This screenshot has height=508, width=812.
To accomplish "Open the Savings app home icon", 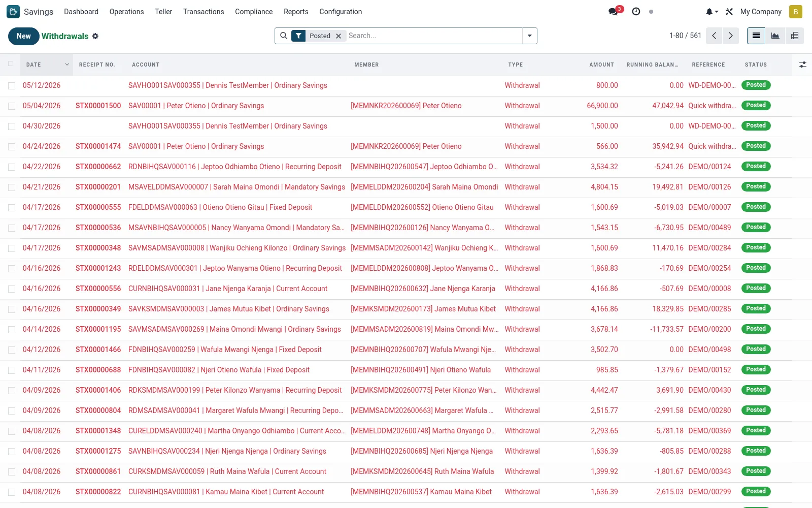I will (13, 12).
